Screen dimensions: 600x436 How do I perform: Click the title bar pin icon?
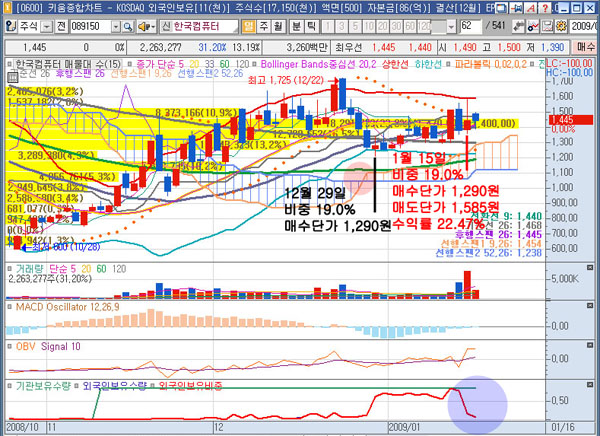tap(517, 7)
